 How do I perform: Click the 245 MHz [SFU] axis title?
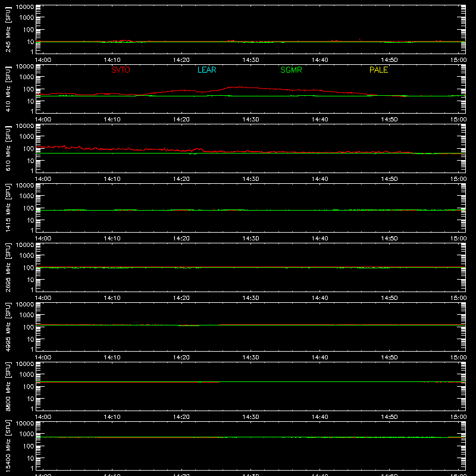[x=8, y=30]
